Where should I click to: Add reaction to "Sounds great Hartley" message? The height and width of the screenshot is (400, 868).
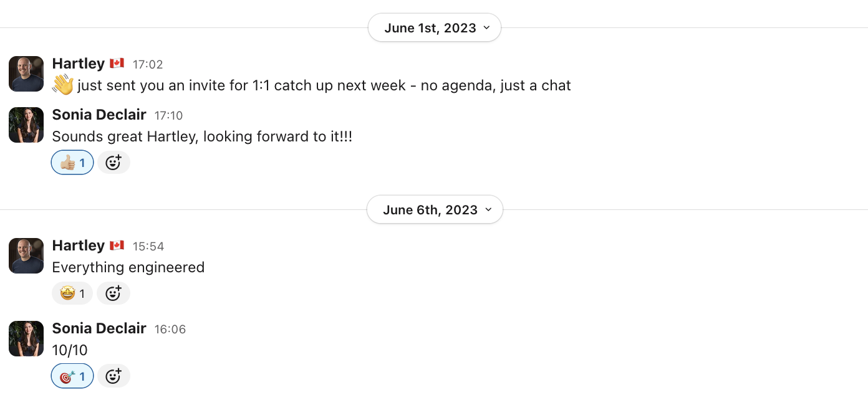[x=113, y=163]
